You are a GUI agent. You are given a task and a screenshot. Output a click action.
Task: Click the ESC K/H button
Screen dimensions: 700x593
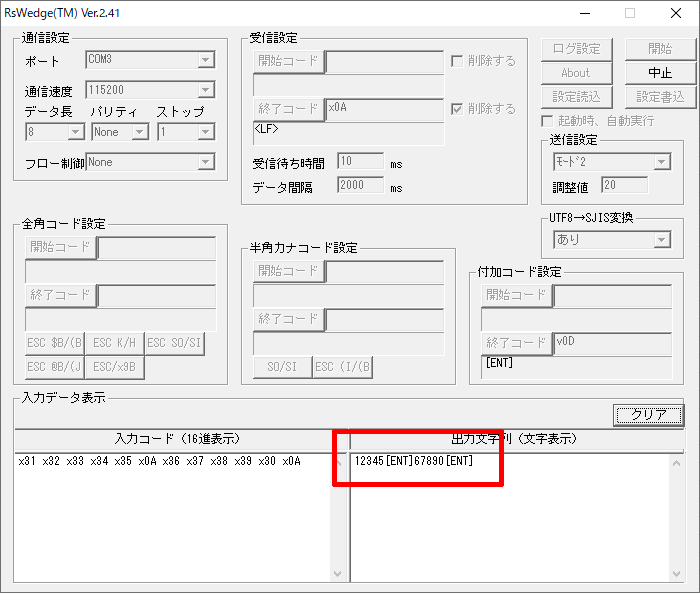click(x=115, y=343)
